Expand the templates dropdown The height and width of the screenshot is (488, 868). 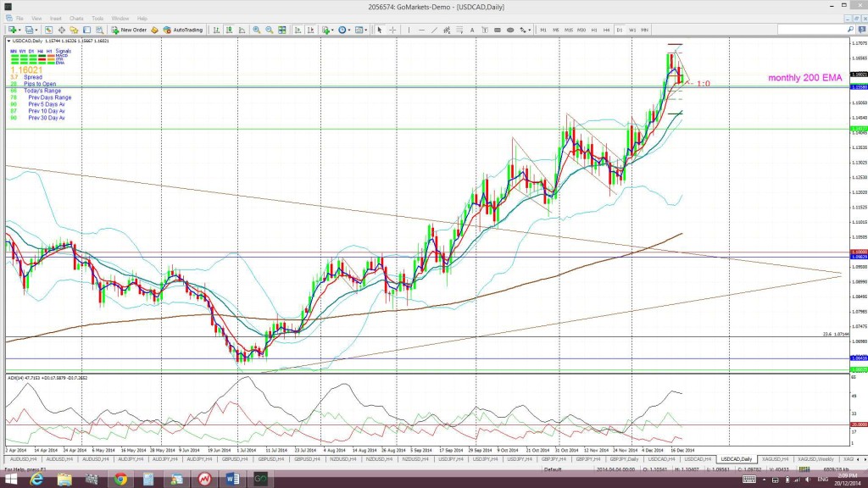click(x=366, y=30)
